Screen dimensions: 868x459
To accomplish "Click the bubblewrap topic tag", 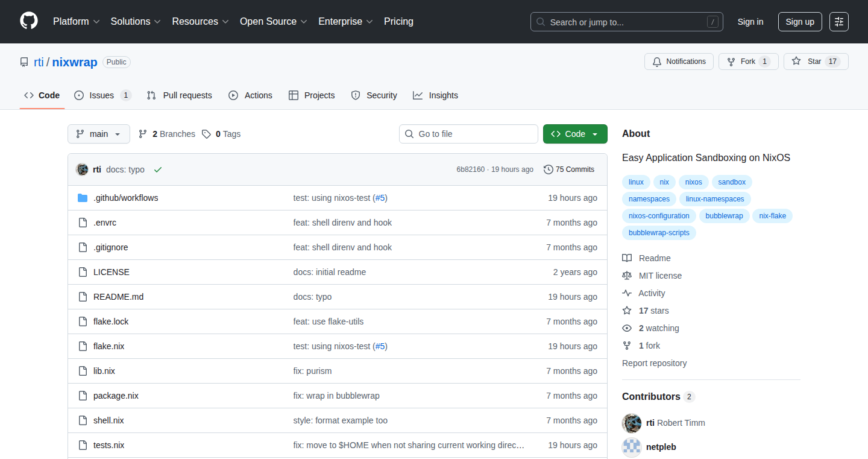I will tap(724, 216).
